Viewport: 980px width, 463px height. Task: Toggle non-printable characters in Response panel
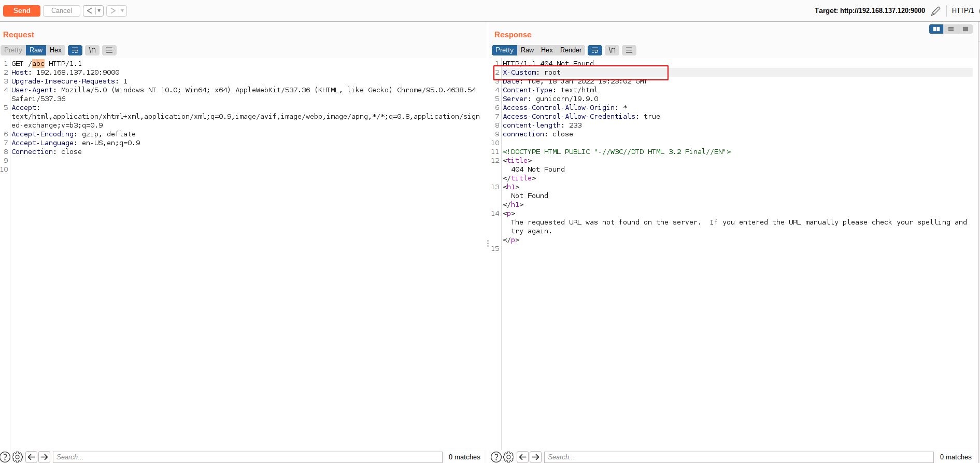(x=612, y=50)
